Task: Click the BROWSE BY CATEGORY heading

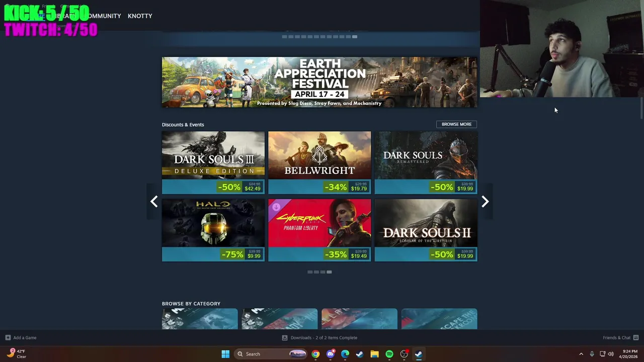Action: pos(191,304)
